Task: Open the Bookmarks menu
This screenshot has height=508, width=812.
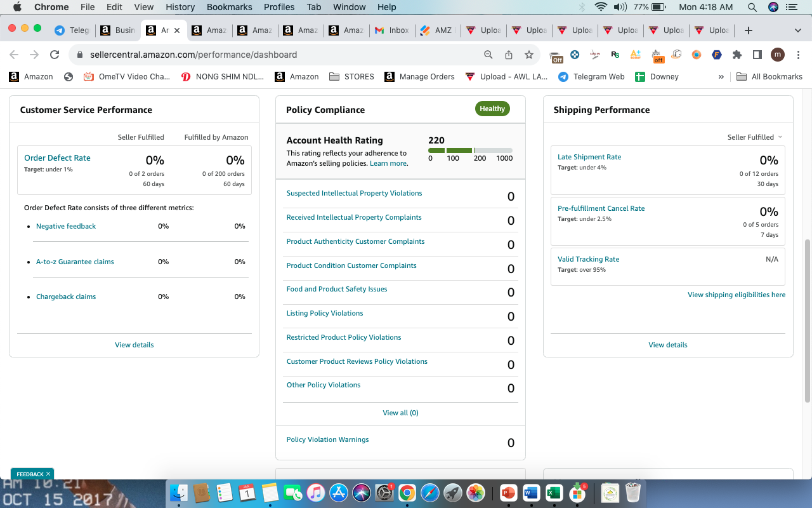Action: (x=230, y=7)
